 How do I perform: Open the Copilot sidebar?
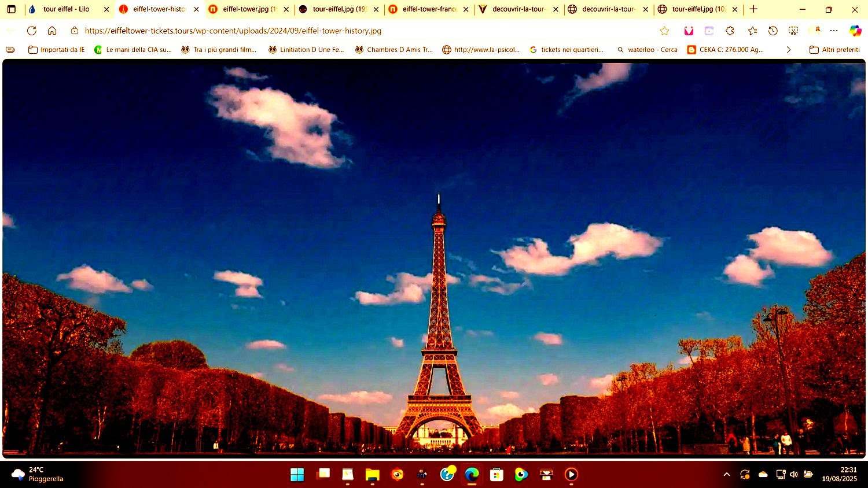(x=855, y=31)
